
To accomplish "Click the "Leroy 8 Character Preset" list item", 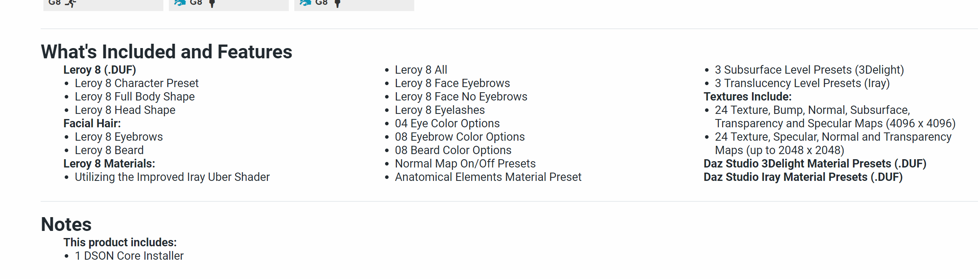I will coord(137,83).
